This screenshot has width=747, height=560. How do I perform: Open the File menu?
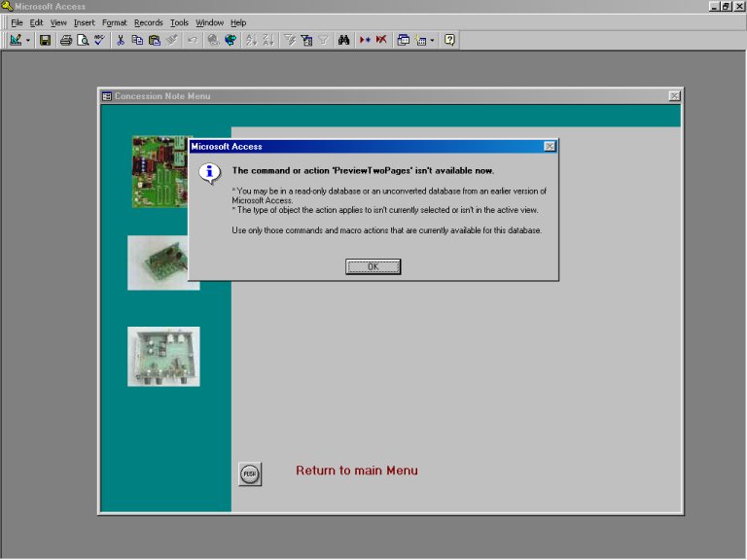(x=17, y=22)
